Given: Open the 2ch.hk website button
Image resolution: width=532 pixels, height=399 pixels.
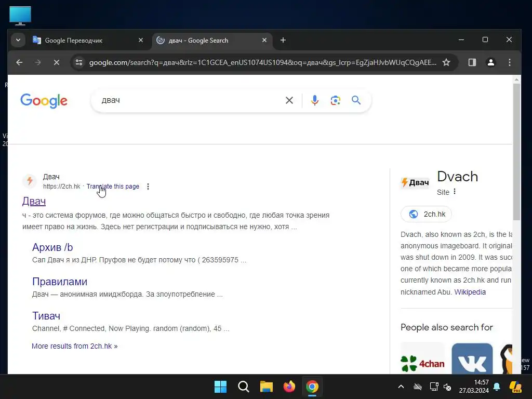Looking at the screenshot, I should (x=426, y=214).
